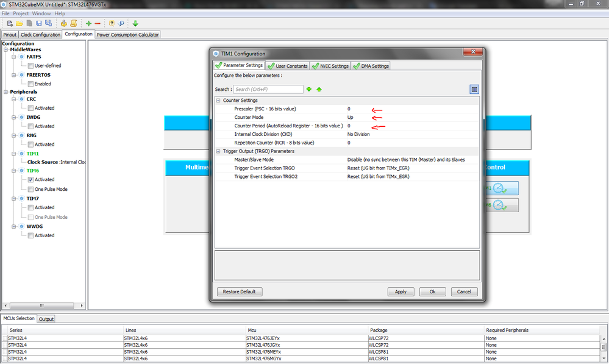Collapse the MiddleWares tree node
The image size is (609, 364).
(6, 50)
